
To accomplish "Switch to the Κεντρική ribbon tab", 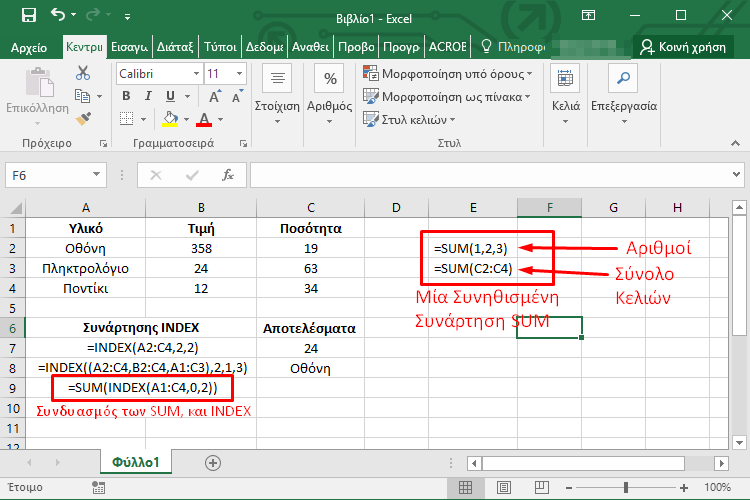I will tap(84, 47).
